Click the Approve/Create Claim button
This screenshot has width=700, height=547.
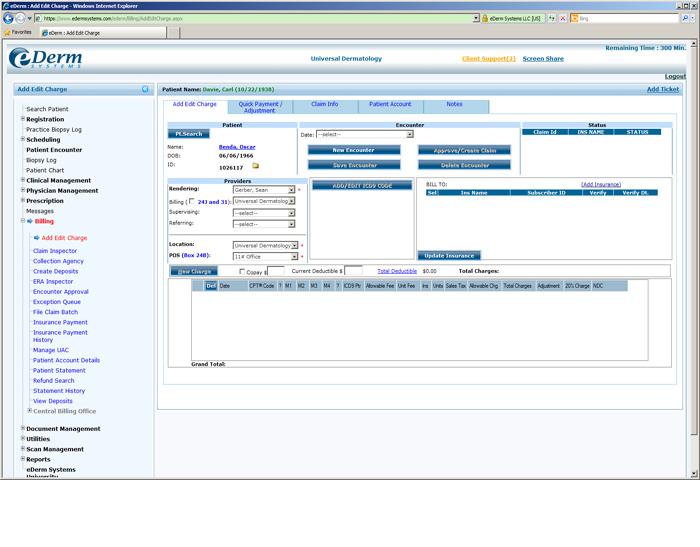coord(464,150)
